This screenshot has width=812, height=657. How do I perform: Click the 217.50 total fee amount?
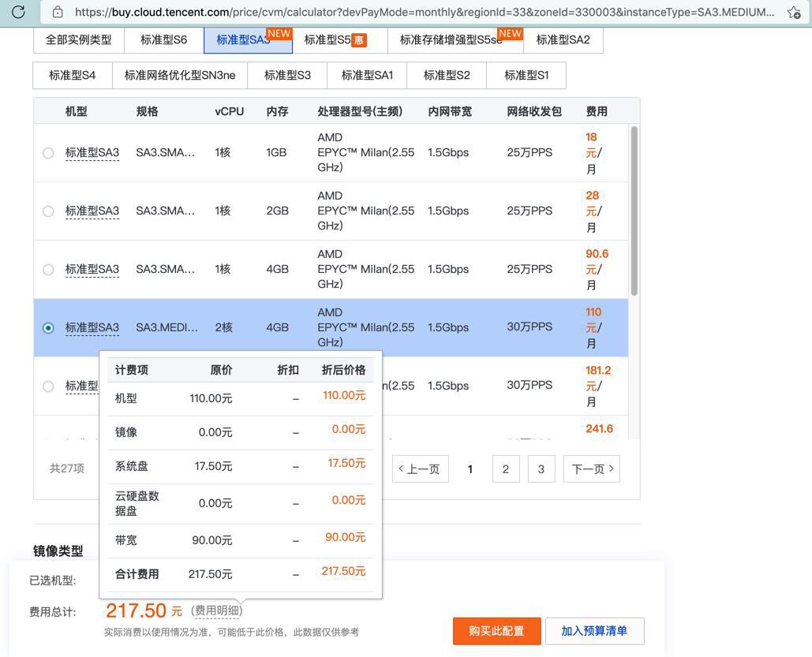(x=137, y=611)
